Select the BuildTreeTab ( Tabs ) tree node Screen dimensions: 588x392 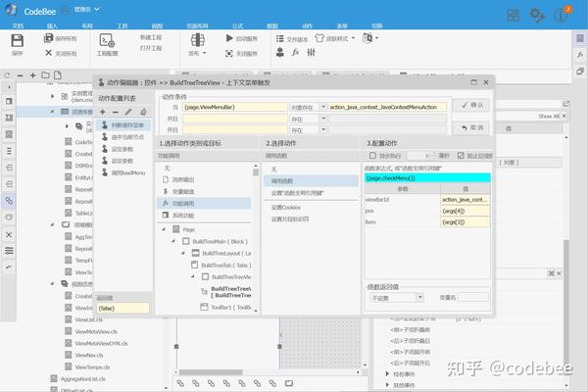coord(221,266)
